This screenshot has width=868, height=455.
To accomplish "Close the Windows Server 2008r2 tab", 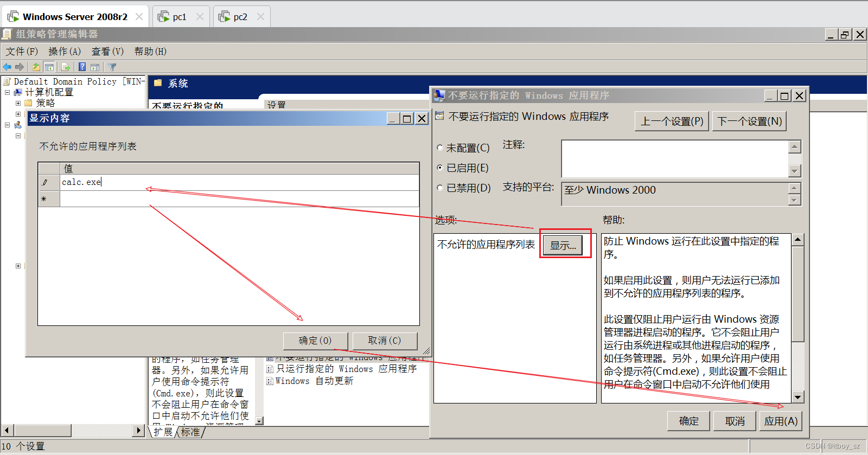I will coord(139,17).
